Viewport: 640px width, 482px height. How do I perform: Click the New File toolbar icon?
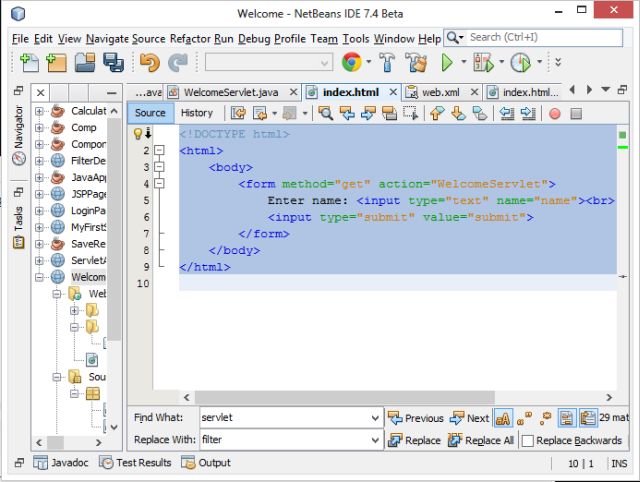coord(29,62)
